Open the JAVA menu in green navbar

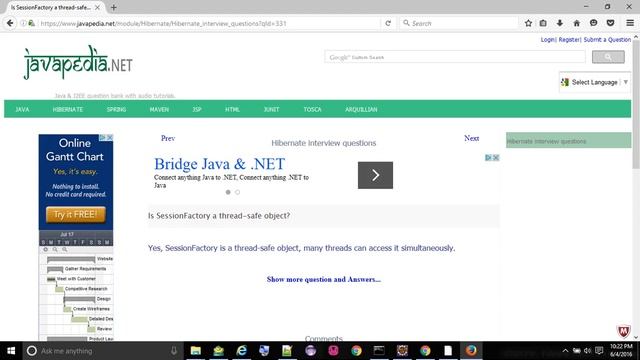(x=22, y=109)
